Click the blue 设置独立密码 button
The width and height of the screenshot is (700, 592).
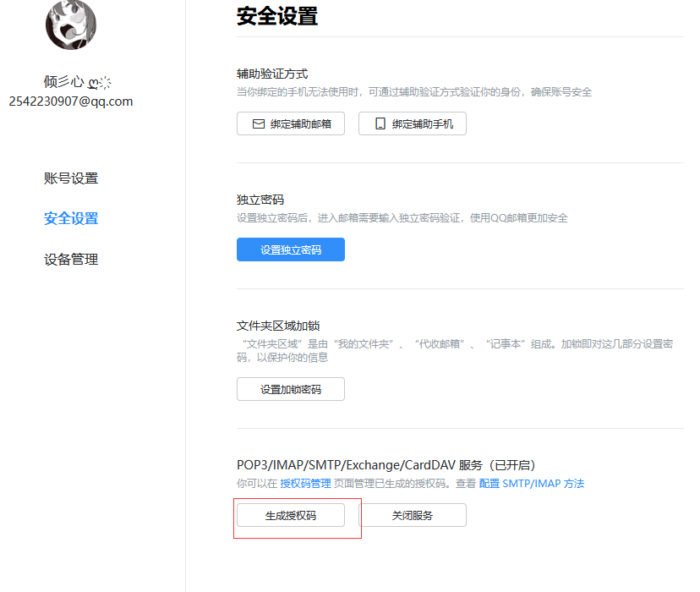coord(291,249)
